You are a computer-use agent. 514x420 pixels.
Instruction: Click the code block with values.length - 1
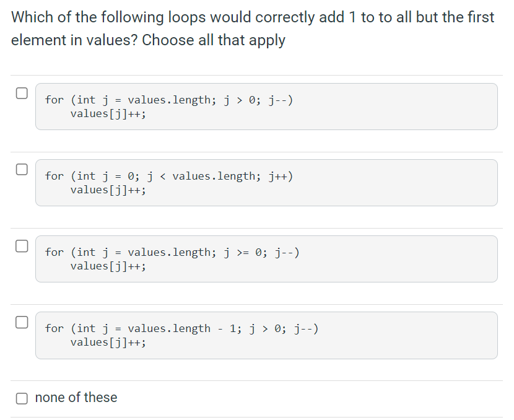tap(266, 335)
